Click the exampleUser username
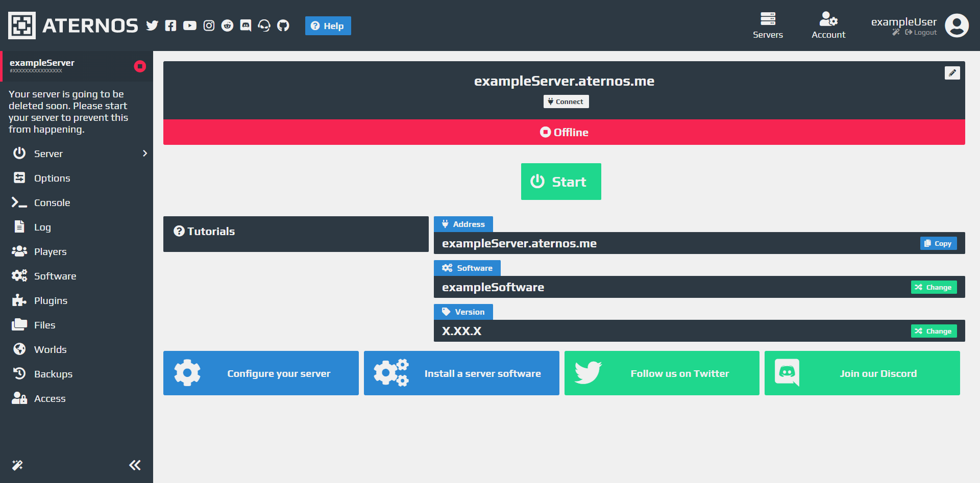This screenshot has width=980, height=483. (904, 21)
